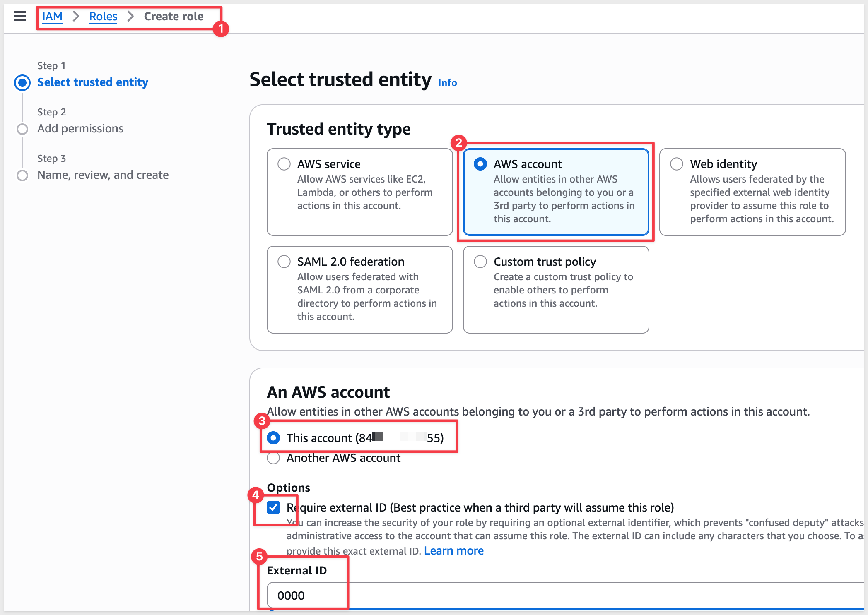Choose the Web identity radio option
Image resolution: width=868 pixels, height=615 pixels.
677,164
